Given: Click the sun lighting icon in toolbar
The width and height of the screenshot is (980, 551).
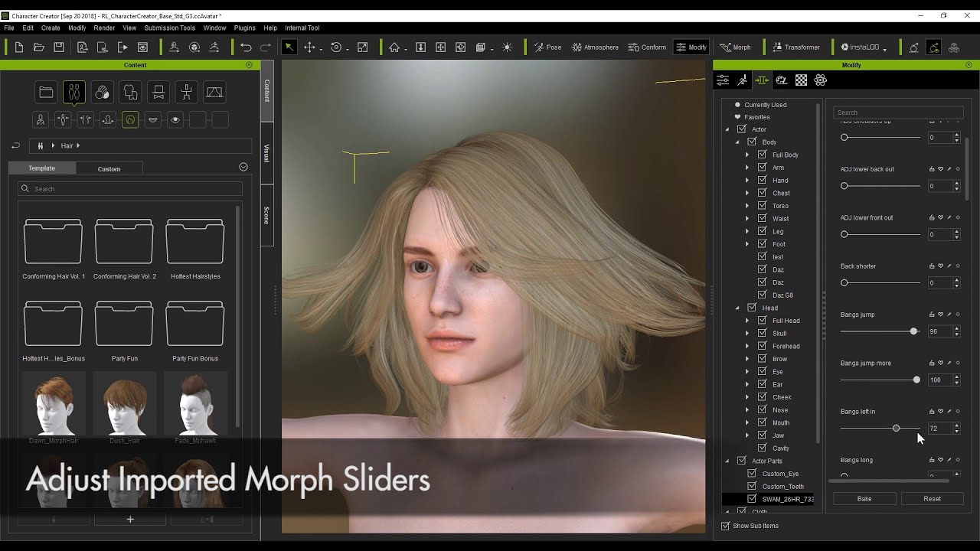Looking at the screenshot, I should (x=507, y=47).
